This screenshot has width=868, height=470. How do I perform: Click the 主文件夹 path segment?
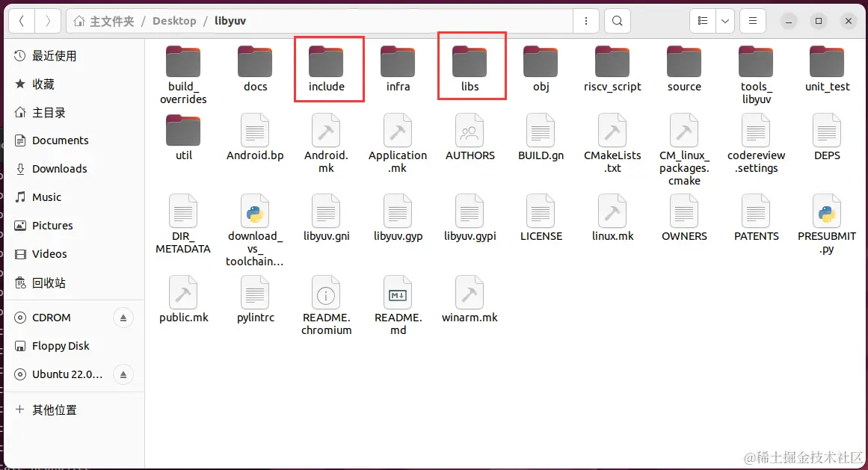click(x=104, y=21)
